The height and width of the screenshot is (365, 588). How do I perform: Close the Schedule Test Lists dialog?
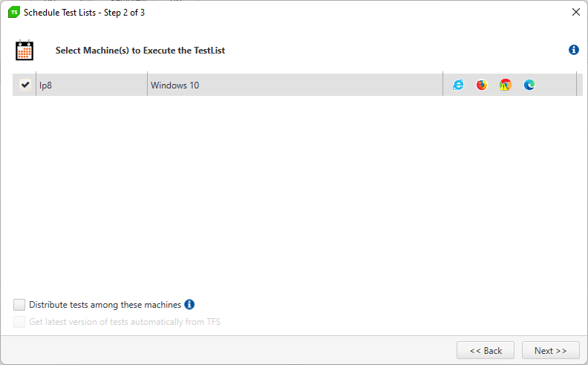pos(576,12)
